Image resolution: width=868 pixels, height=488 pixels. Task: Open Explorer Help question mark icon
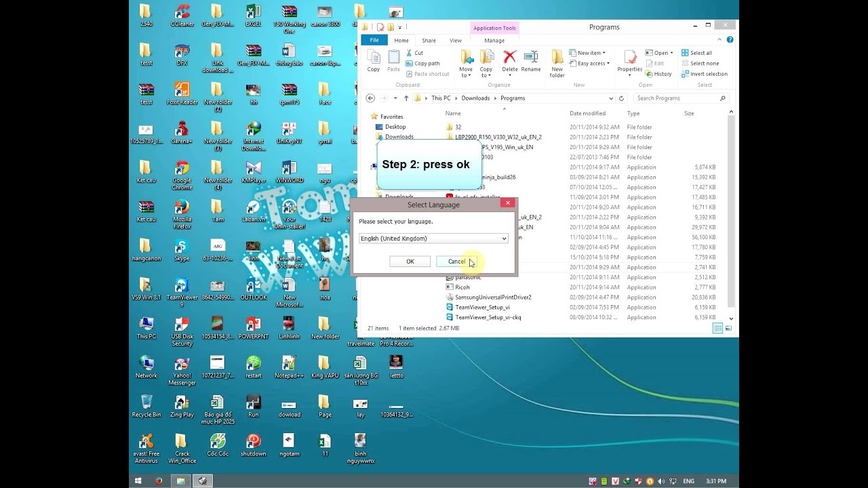(x=730, y=40)
